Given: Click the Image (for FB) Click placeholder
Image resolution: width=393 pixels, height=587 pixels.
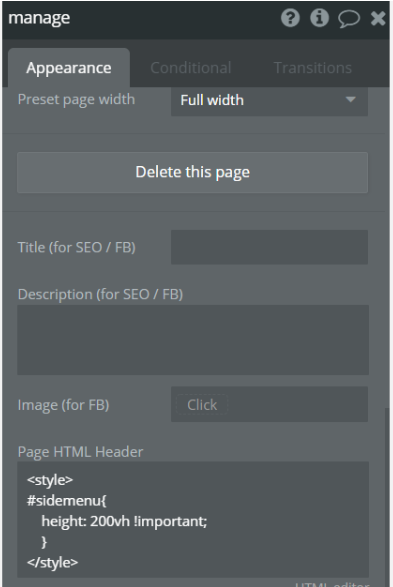Looking at the screenshot, I should (x=202, y=405).
